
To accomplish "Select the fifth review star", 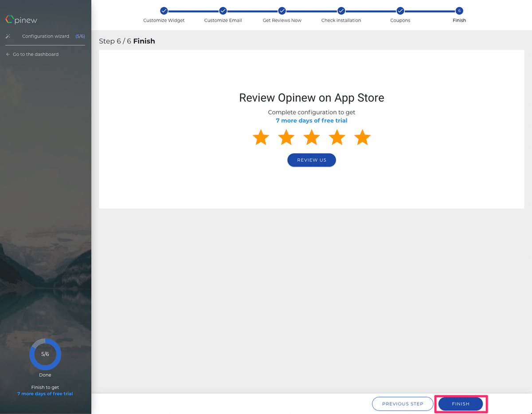I will click(x=363, y=138).
